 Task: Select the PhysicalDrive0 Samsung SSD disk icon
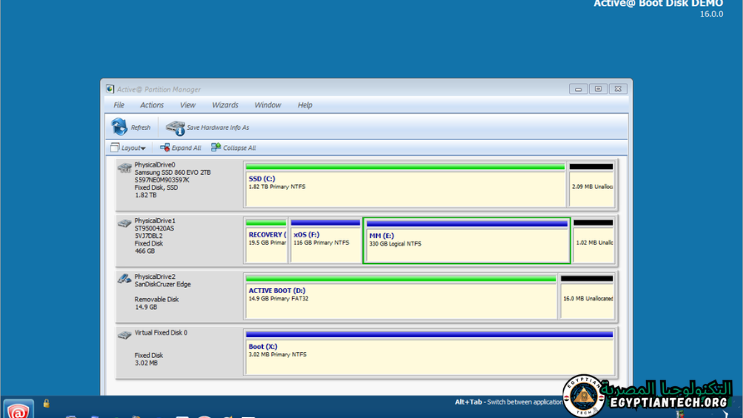pyautogui.click(x=124, y=168)
